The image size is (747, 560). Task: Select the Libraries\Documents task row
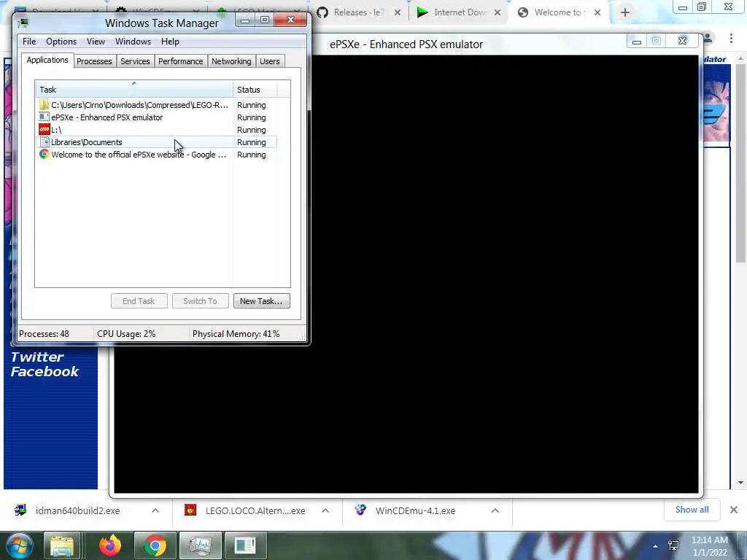pos(156,142)
